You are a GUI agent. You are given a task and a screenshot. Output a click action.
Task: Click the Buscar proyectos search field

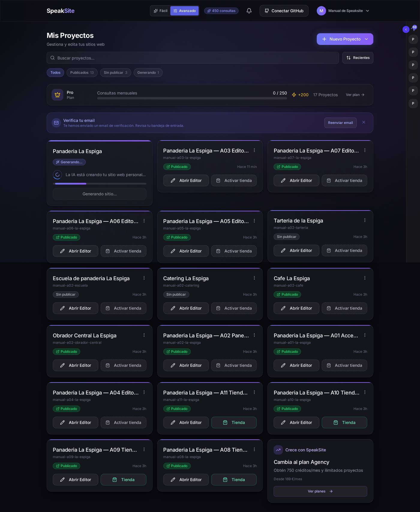(x=193, y=58)
